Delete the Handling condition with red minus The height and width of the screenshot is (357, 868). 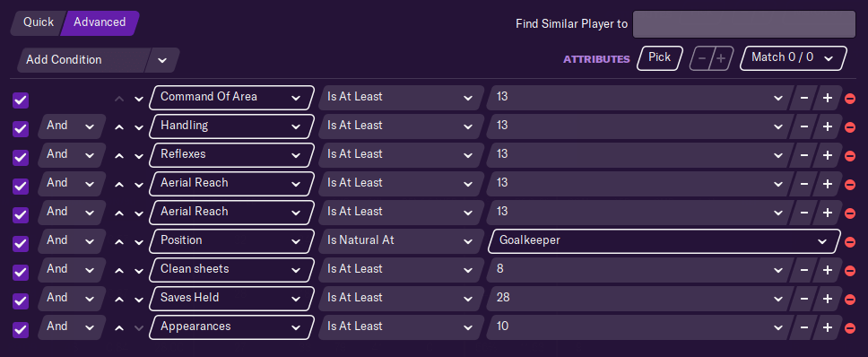point(850,127)
